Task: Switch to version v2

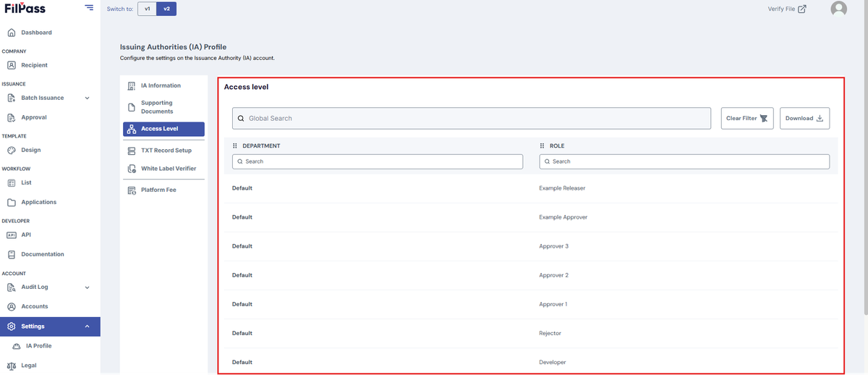Action: point(166,9)
